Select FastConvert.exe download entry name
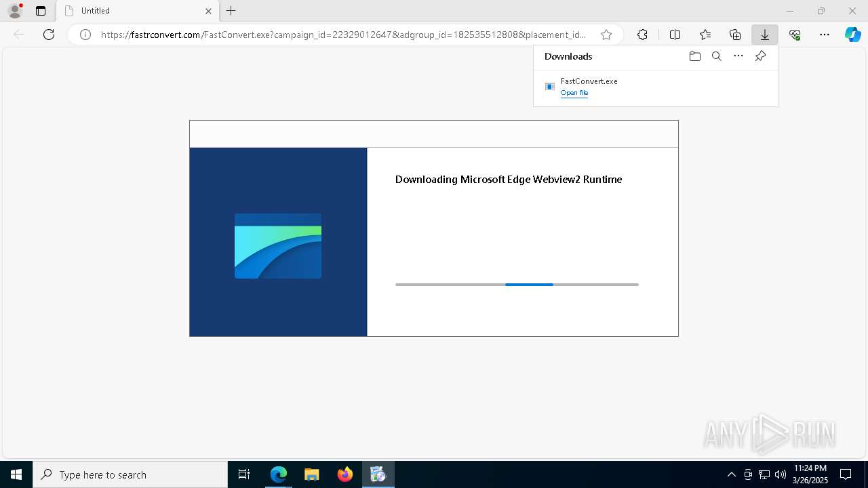The image size is (868, 488). [x=589, y=81]
